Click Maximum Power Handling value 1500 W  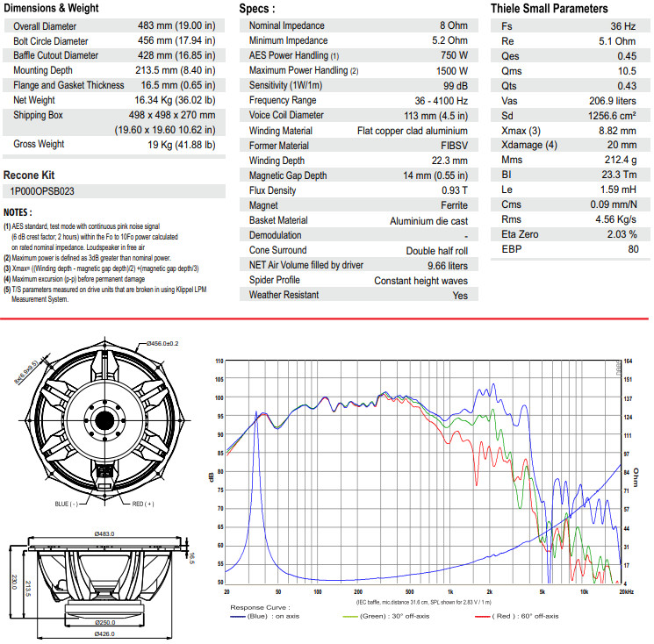click(452, 71)
